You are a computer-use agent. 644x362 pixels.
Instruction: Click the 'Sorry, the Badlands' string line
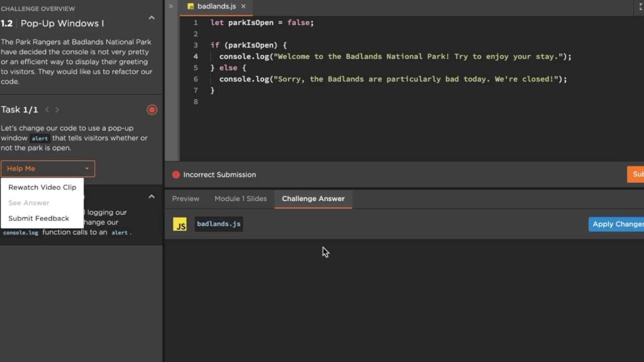(393, 79)
